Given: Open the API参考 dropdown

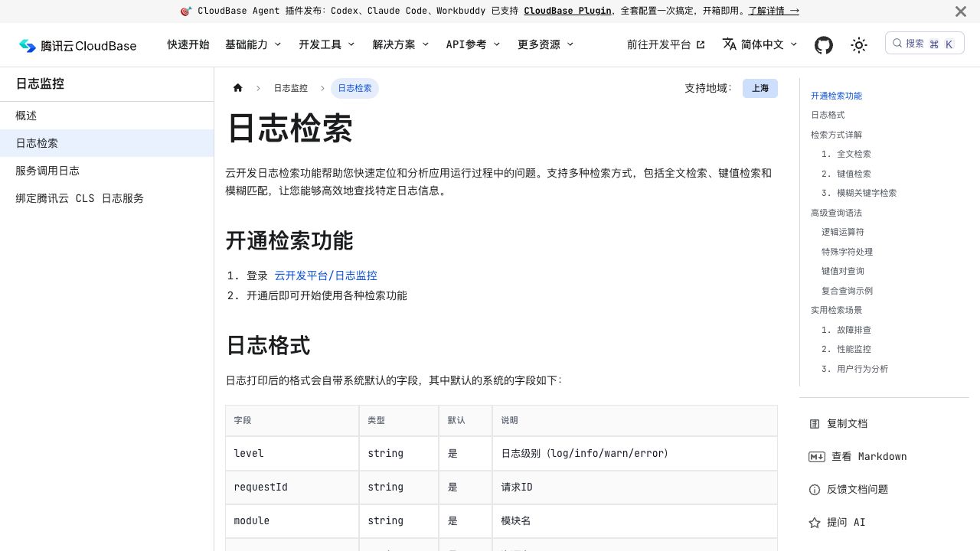Looking at the screenshot, I should [473, 44].
